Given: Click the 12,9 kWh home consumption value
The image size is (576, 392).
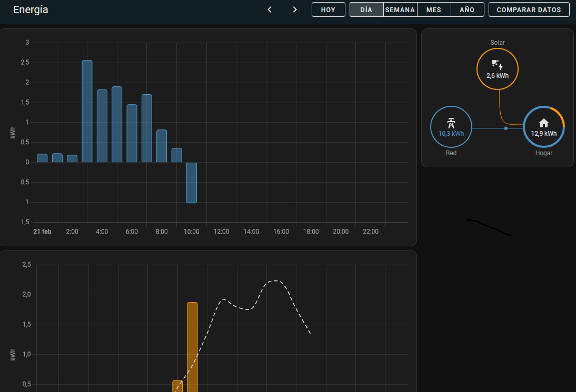Looking at the screenshot, I should click(x=544, y=134).
